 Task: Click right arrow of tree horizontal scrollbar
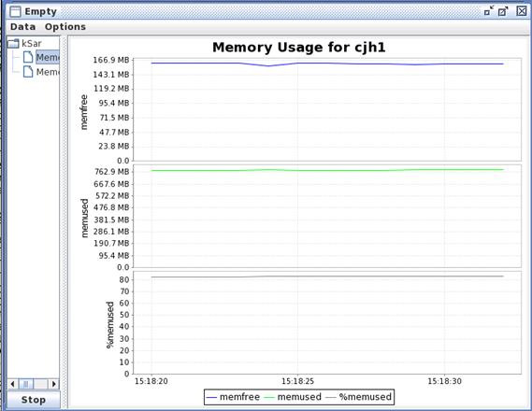point(53,384)
